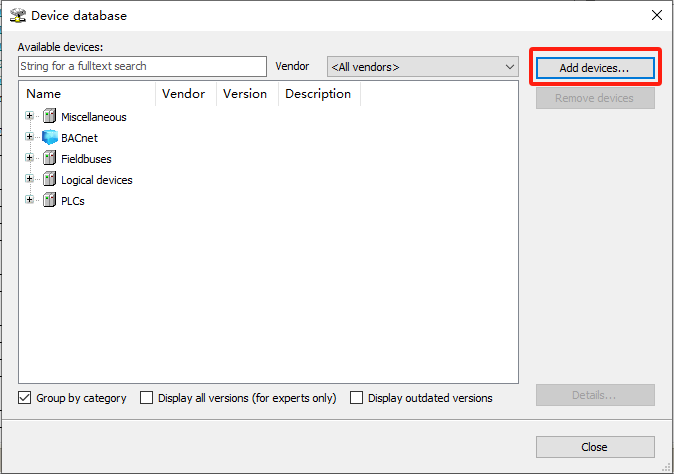Image resolution: width=674 pixels, height=474 pixels.
Task: Click the Logical devices category icon
Action: pos(49,179)
